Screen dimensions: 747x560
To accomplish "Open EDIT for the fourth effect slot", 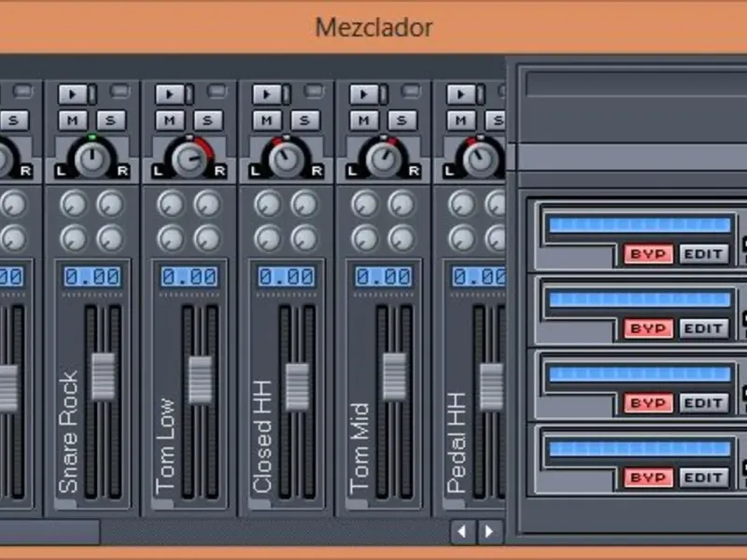I will (x=704, y=478).
